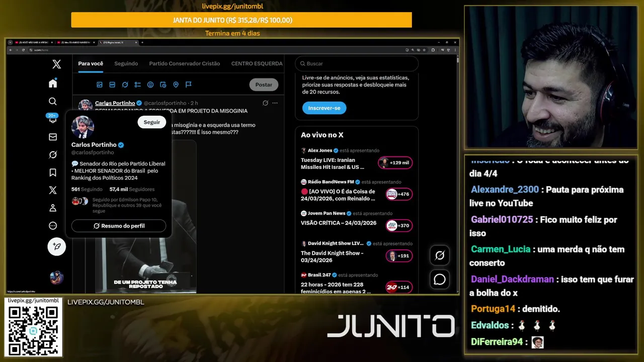Open the Explore magnifier in sidebar
The image size is (644, 362).
point(53,102)
